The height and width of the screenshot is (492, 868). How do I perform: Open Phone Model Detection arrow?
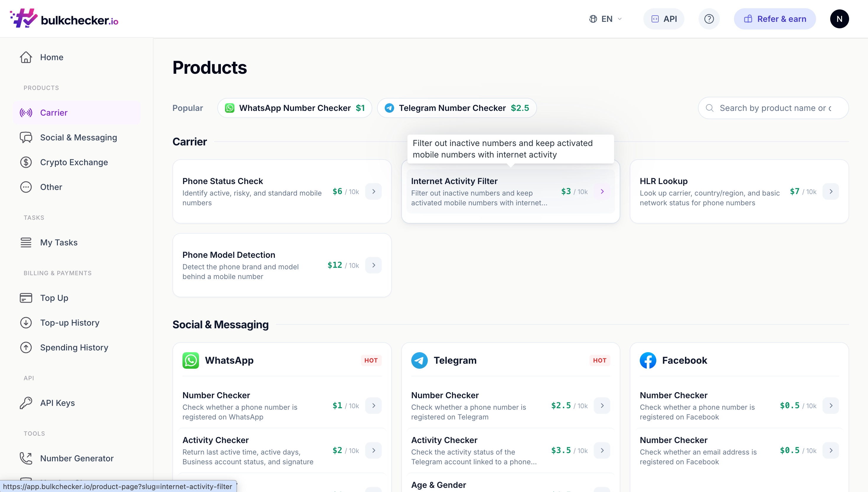tap(373, 265)
